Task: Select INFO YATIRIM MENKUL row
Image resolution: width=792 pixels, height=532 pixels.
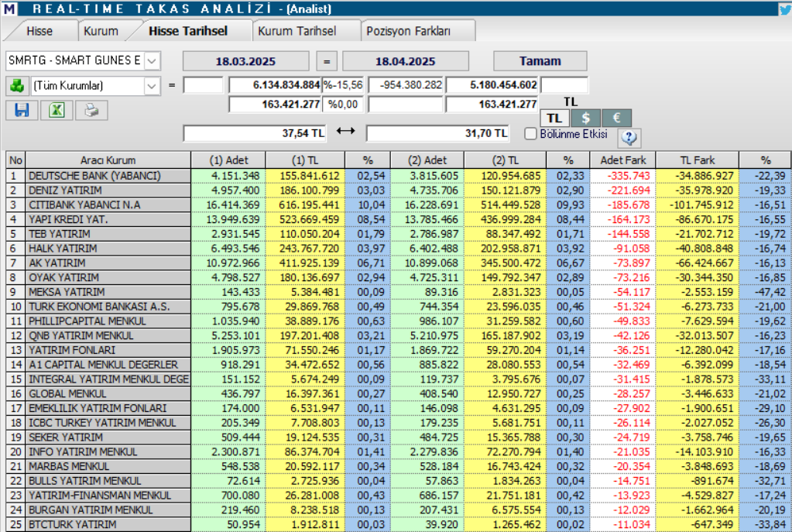Action: pyautogui.click(x=399, y=451)
